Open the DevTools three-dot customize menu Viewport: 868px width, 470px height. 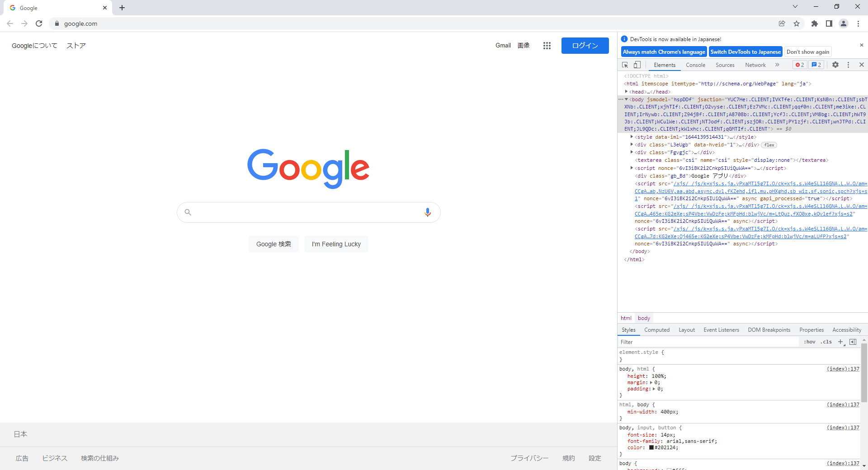pos(848,65)
